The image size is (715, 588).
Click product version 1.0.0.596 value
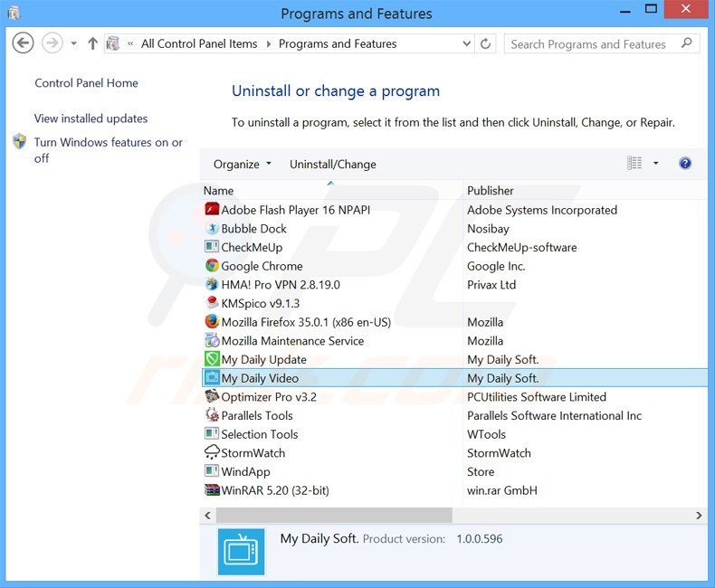[x=480, y=539]
